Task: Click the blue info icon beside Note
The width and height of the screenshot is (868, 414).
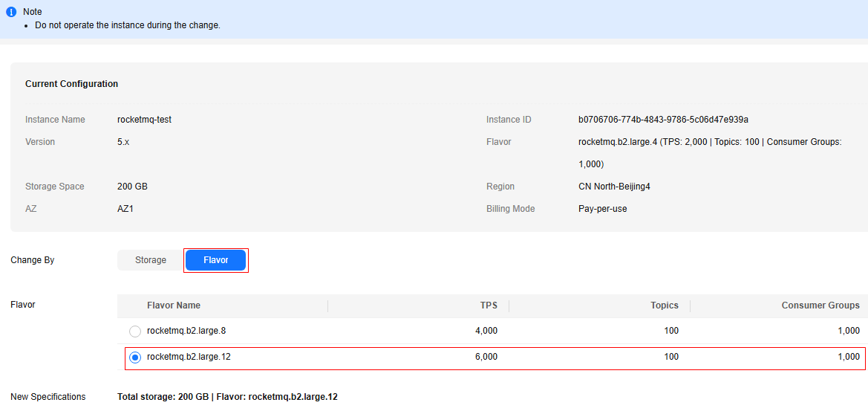Action: pyautogui.click(x=10, y=12)
